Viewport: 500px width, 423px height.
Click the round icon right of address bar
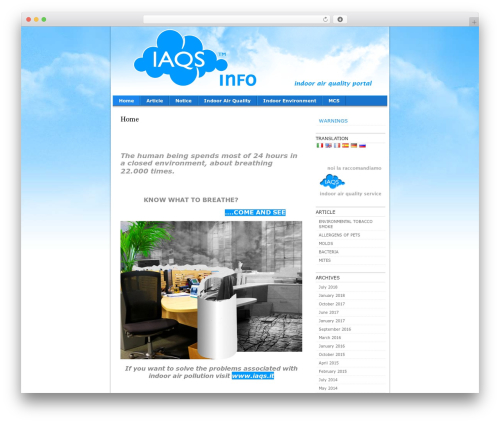click(340, 19)
